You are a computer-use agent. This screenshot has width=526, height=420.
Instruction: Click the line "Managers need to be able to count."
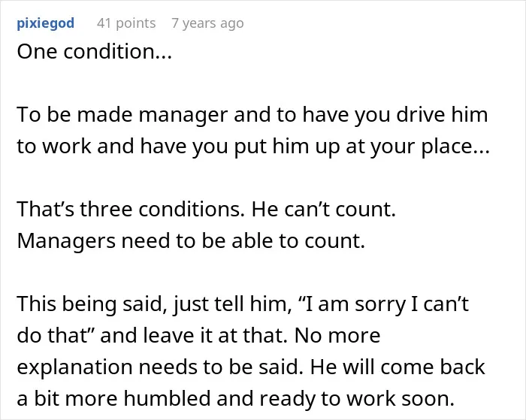pos(191,241)
